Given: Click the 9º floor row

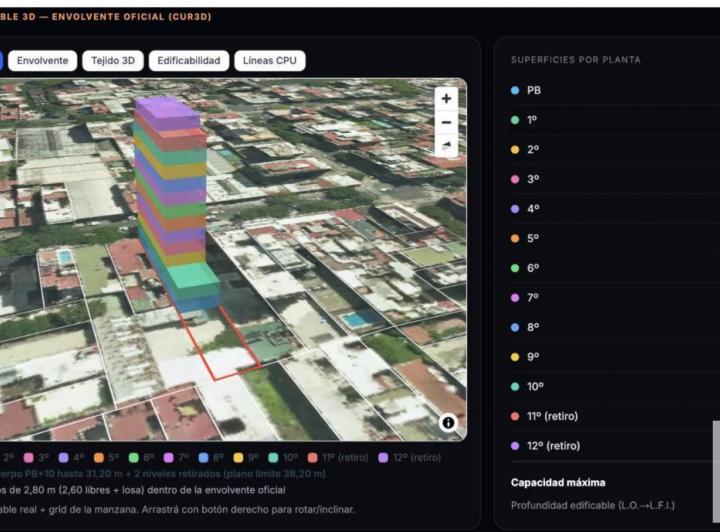Looking at the screenshot, I should coord(615,357).
